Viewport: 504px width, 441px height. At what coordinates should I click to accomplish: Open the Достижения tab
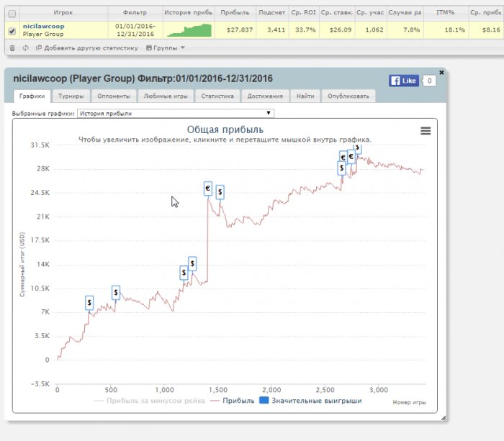[265, 96]
